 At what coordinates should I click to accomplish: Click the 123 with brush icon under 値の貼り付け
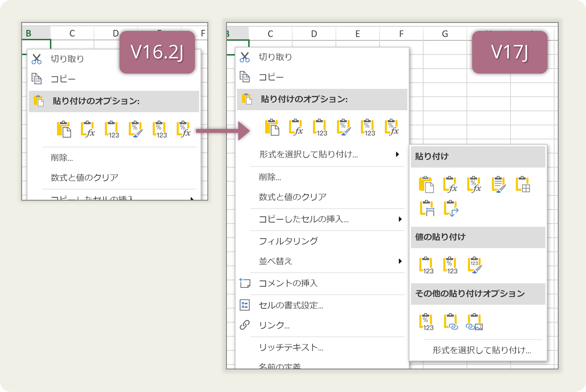[475, 265]
